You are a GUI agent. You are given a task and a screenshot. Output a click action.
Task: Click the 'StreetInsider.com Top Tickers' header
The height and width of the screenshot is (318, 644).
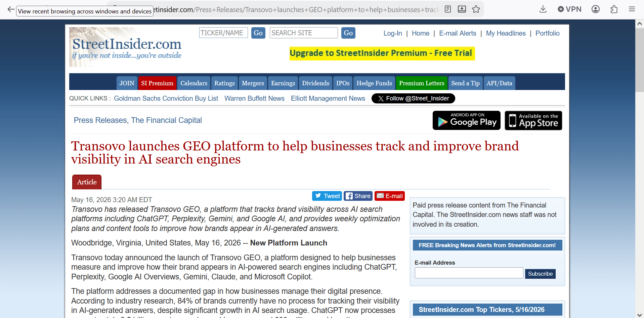487,310
